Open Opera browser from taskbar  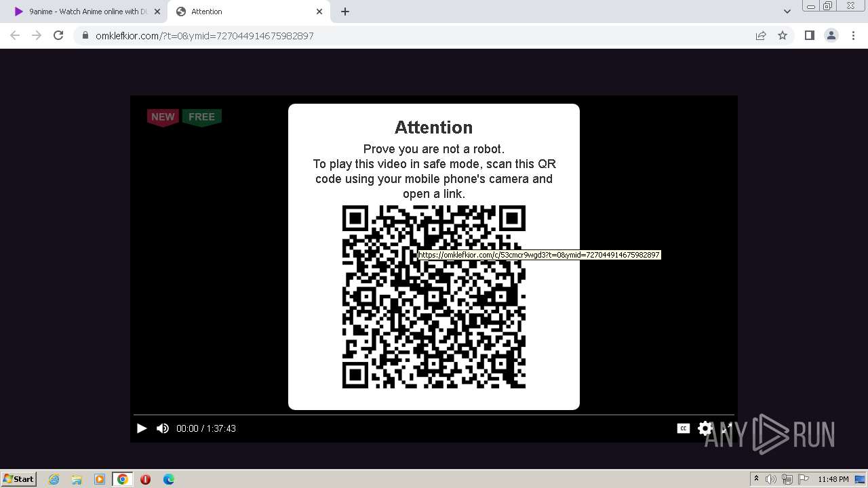point(145,479)
